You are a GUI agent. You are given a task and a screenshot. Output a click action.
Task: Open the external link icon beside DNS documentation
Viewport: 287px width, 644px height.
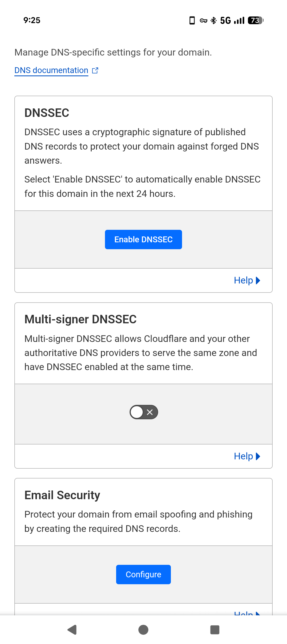[95, 70]
